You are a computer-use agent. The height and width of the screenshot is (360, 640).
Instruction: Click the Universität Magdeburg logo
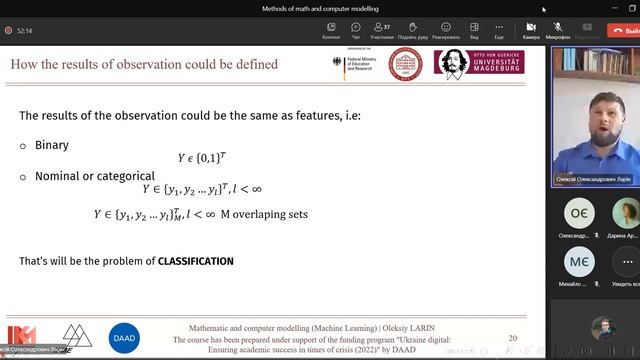(x=479, y=63)
